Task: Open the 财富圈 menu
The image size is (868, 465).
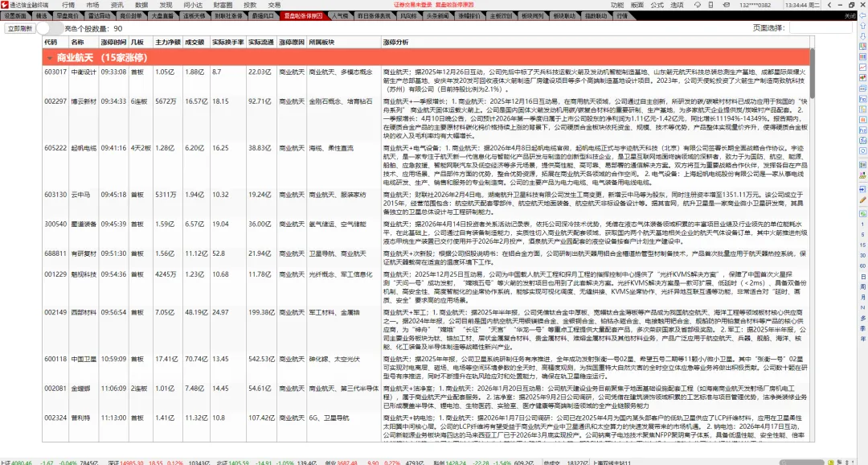Action: coord(223,5)
